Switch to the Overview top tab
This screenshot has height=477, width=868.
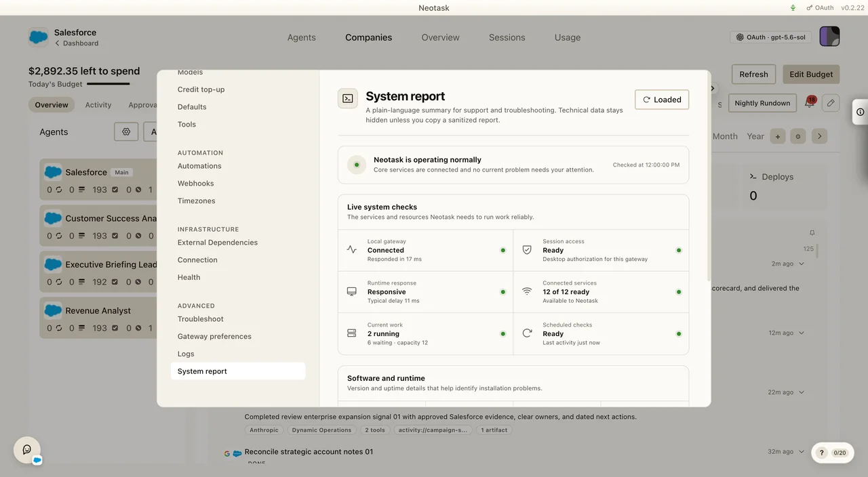point(441,37)
